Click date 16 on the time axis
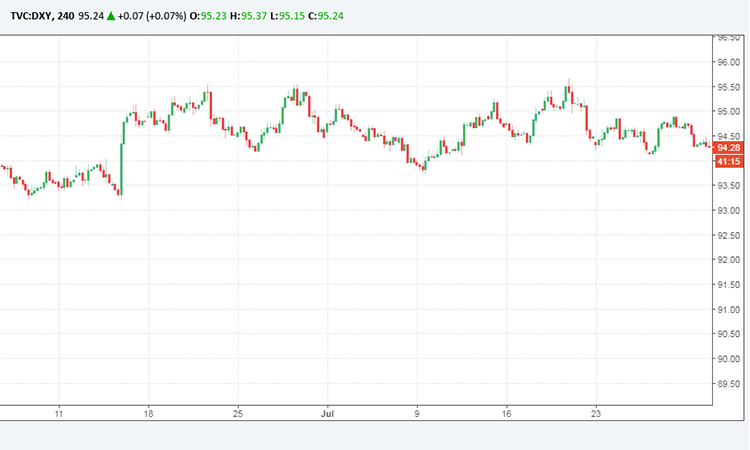The width and height of the screenshot is (750, 450). [x=506, y=413]
